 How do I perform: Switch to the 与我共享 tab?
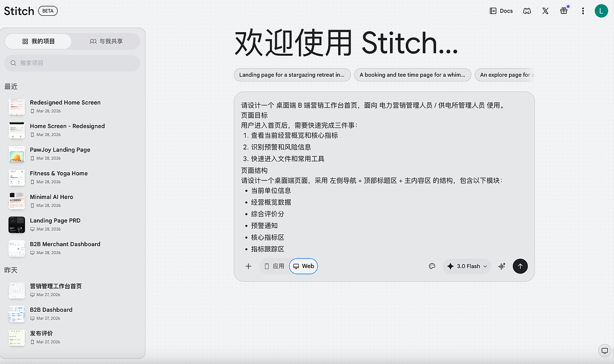(x=106, y=41)
